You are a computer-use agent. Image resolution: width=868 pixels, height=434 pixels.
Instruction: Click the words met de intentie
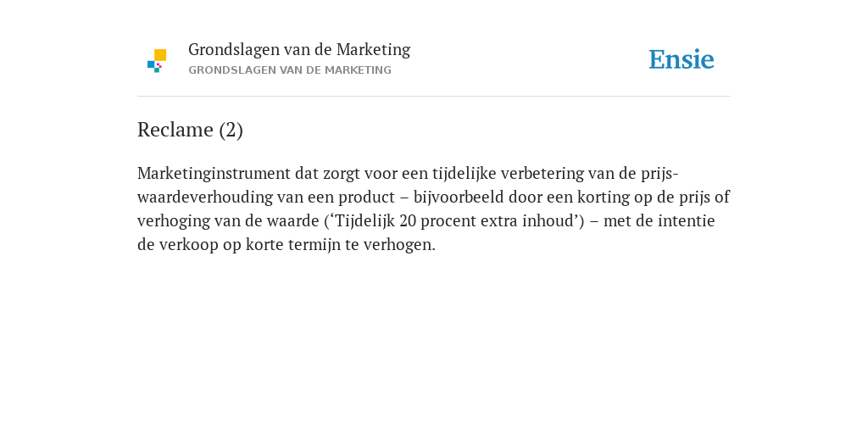coord(659,221)
